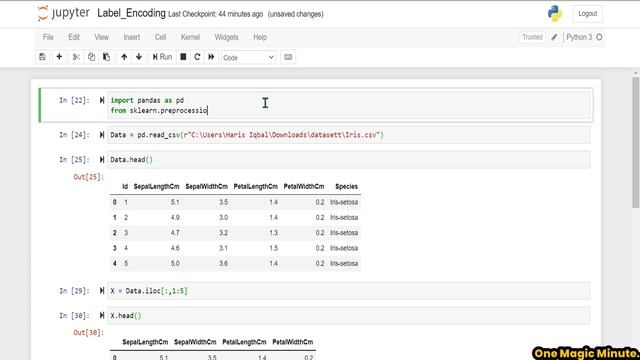Run cell In [24] via its run marker
This screenshot has height=360, width=640.
tap(102, 135)
